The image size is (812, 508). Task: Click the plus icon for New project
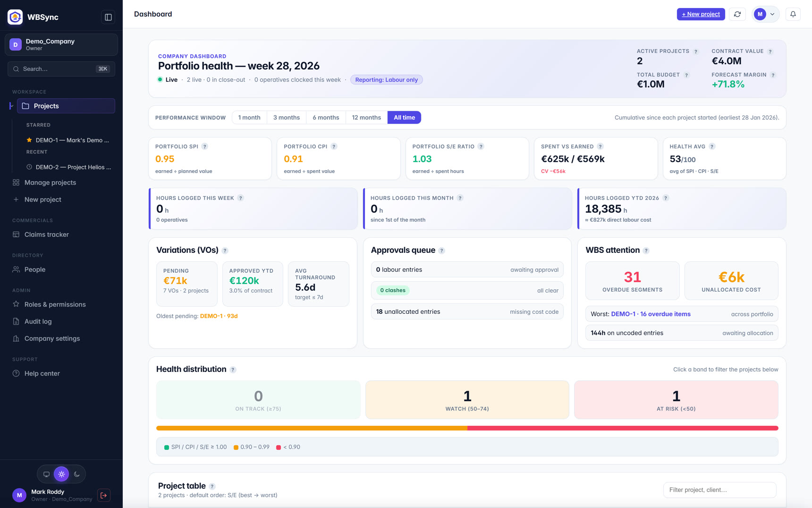(16, 199)
